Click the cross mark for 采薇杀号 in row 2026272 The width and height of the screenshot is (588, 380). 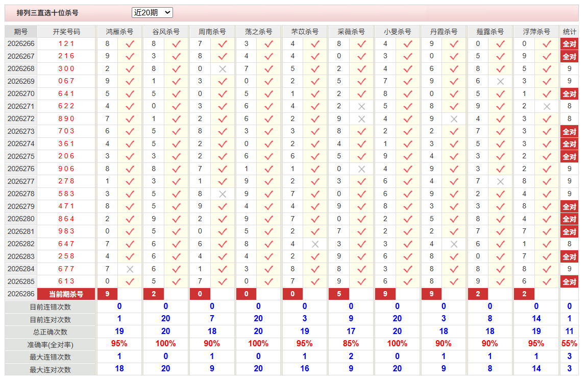361,119
